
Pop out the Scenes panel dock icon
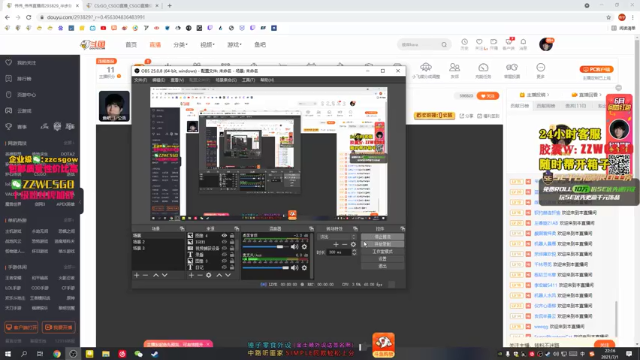pyautogui.click(x=182, y=229)
